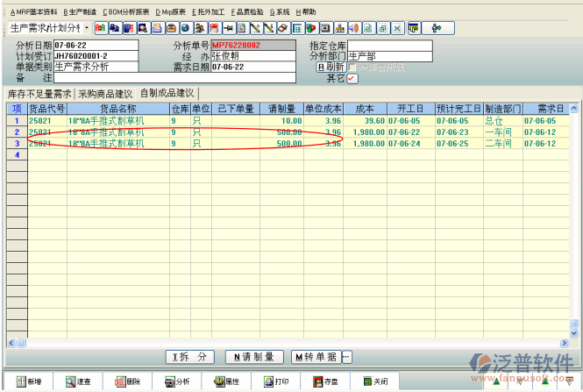Toggle the 其它 red checkbox
The height and width of the screenshot is (392, 583).
(352, 78)
